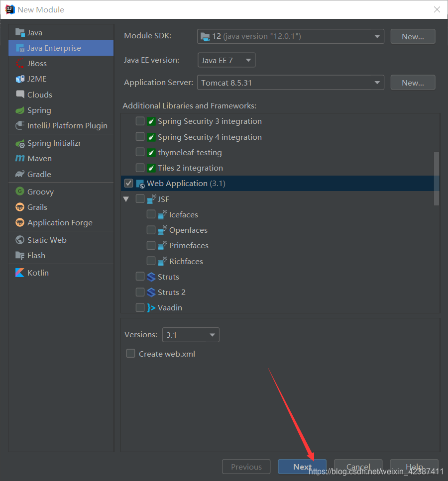Click the Struts 2 framework icon

point(151,292)
